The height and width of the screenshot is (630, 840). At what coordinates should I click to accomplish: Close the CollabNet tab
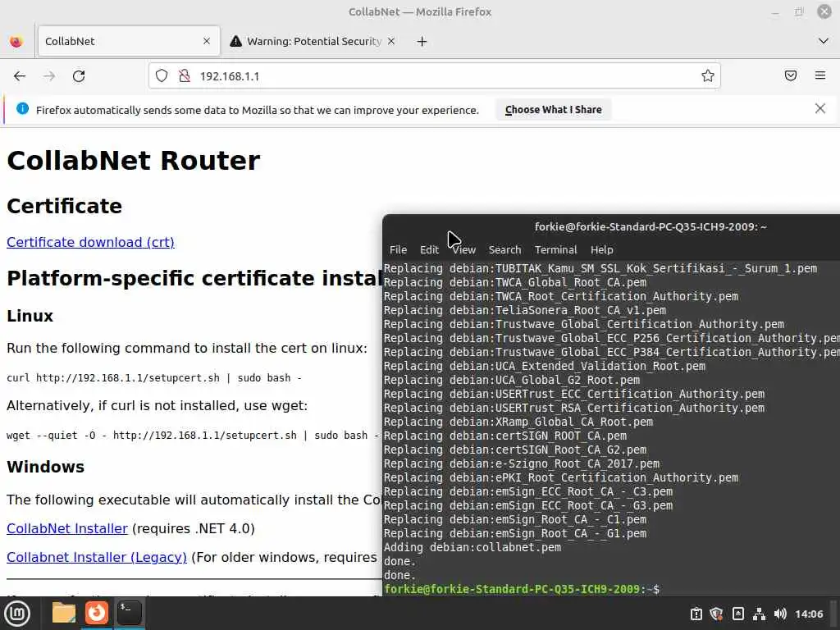207,41
